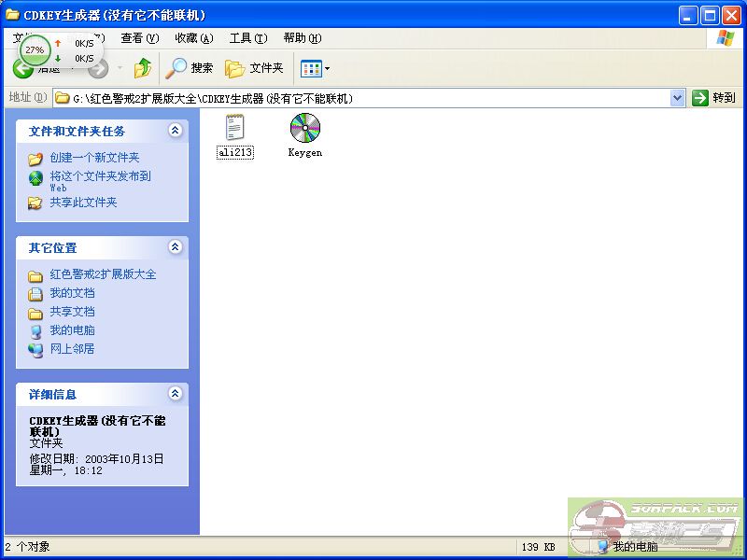
Task: Open the 工具(T) menu
Action: click(247, 38)
